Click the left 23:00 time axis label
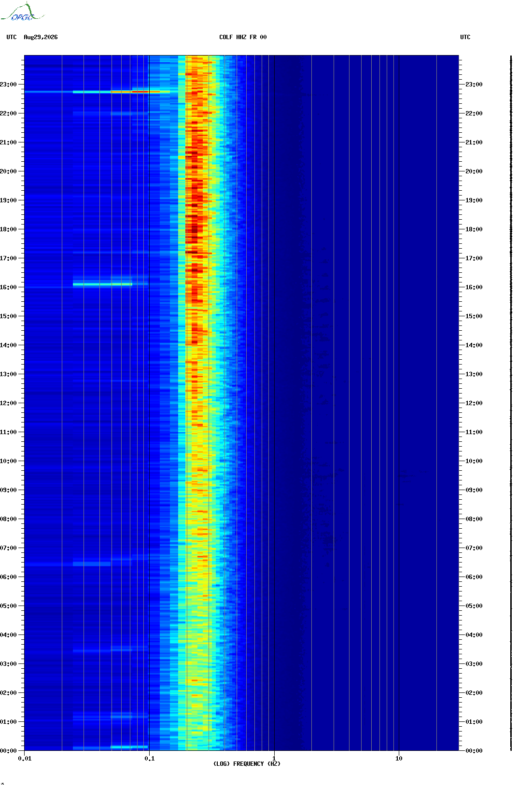Viewport: 532px width, 789px height. click(x=8, y=85)
